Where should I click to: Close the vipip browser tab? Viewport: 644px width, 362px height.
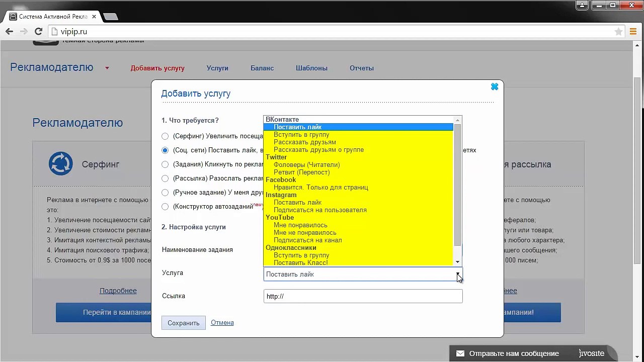click(94, 17)
